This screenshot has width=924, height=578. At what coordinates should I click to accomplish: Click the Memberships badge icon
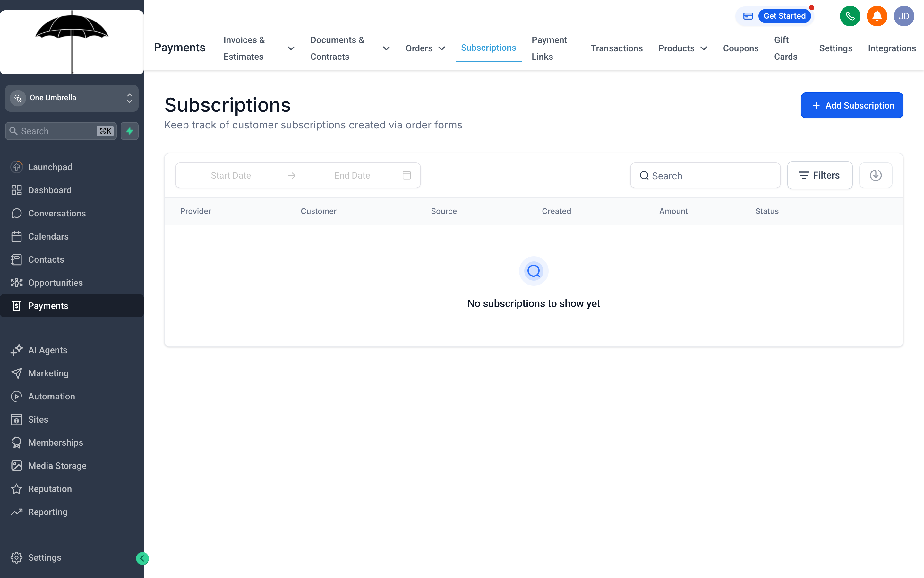tap(16, 443)
